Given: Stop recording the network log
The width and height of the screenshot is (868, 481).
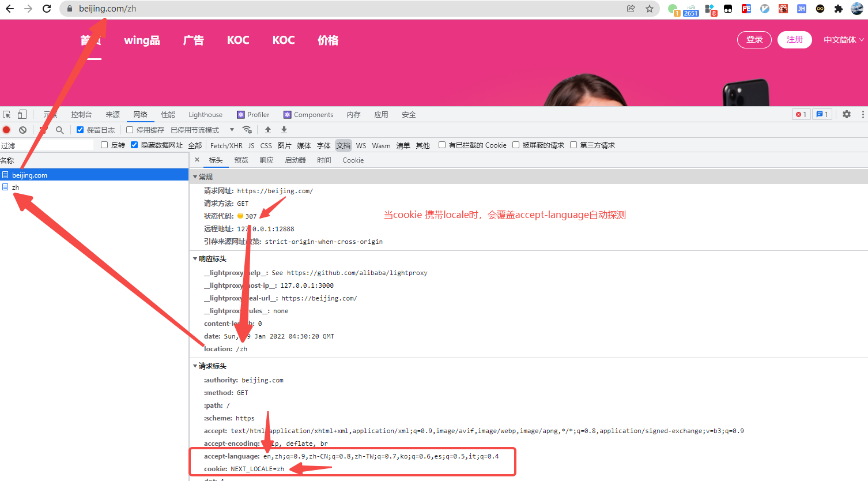Looking at the screenshot, I should [x=7, y=130].
